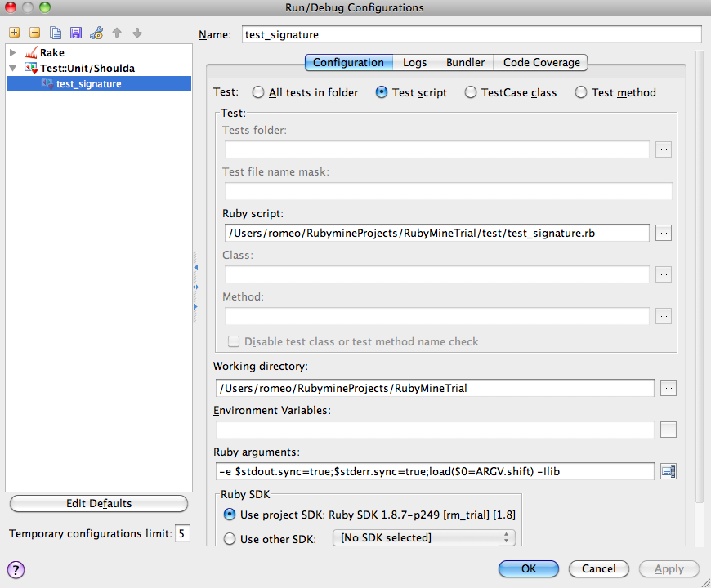
Task: Click the Working directory field
Action: tap(436, 388)
